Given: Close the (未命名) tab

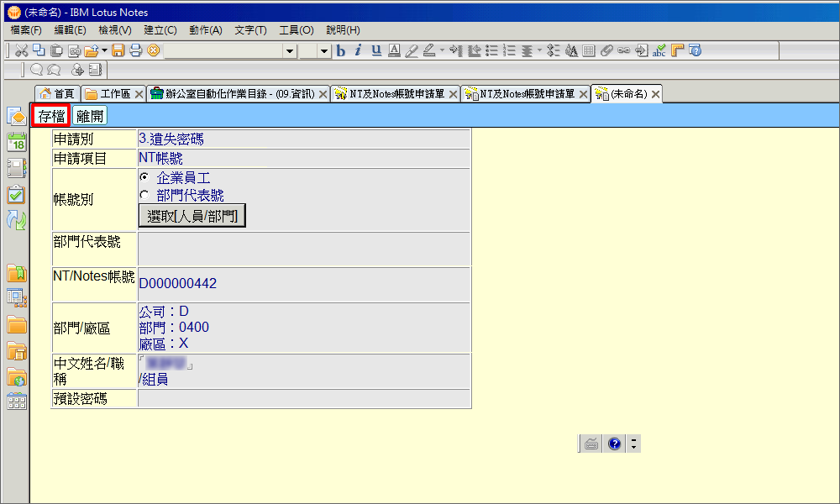Looking at the screenshot, I should [655, 94].
